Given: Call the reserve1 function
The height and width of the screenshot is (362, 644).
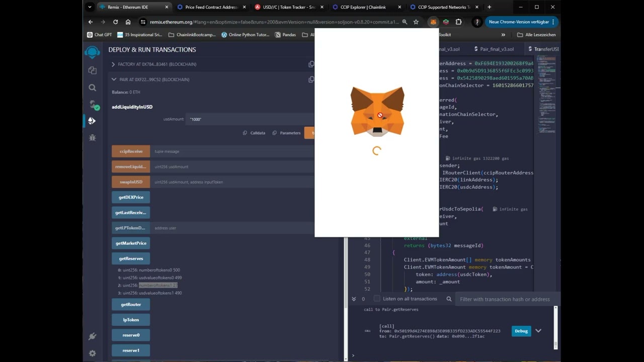Looking at the screenshot, I should (x=131, y=350).
